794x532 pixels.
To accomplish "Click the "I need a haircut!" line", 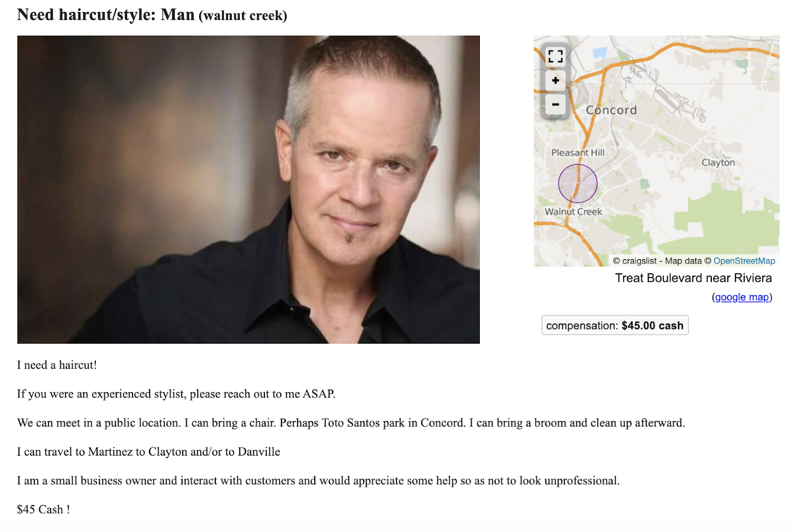I will (x=57, y=365).
